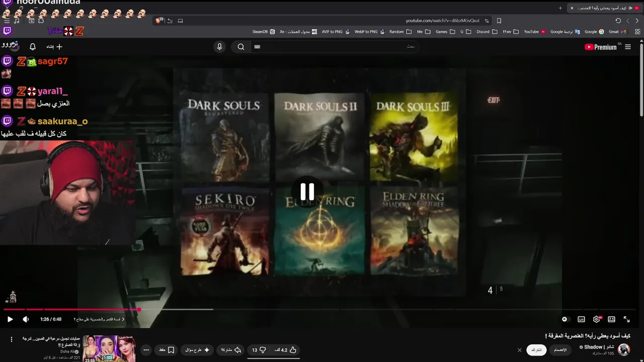Seek on the red video progress bar

(71, 309)
